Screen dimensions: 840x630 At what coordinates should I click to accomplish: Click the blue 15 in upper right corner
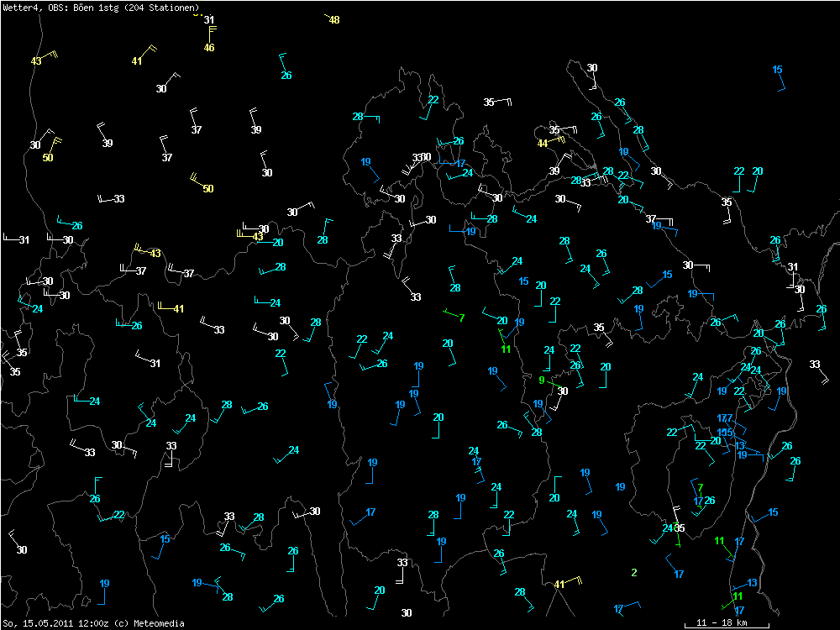777,70
